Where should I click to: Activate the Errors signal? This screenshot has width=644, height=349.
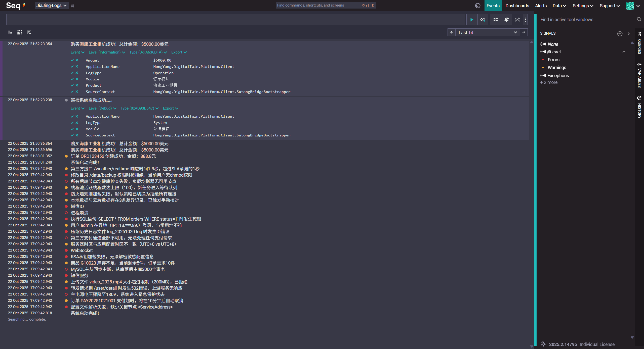tap(553, 60)
